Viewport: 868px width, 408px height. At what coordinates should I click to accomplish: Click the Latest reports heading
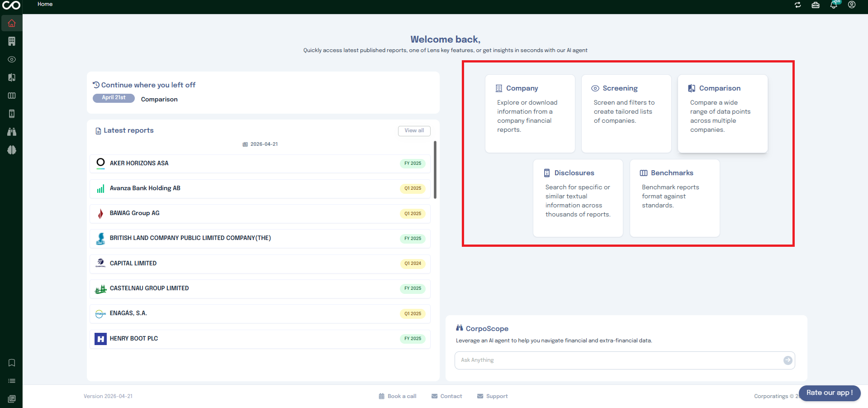(x=128, y=130)
